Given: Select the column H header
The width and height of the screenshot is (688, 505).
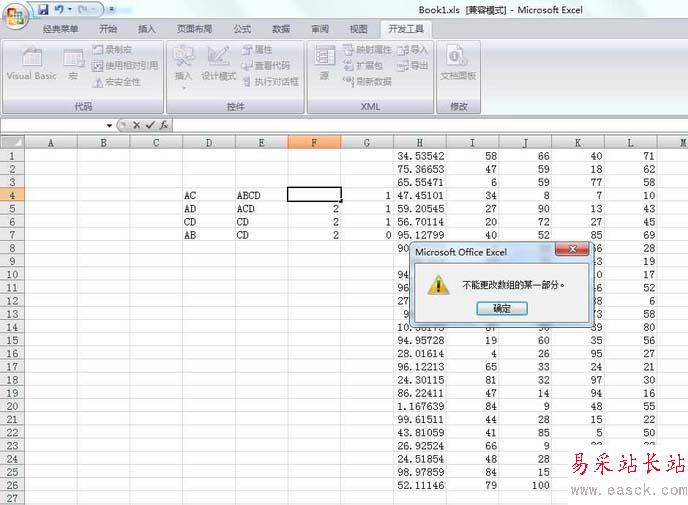Looking at the screenshot, I should 420,143.
